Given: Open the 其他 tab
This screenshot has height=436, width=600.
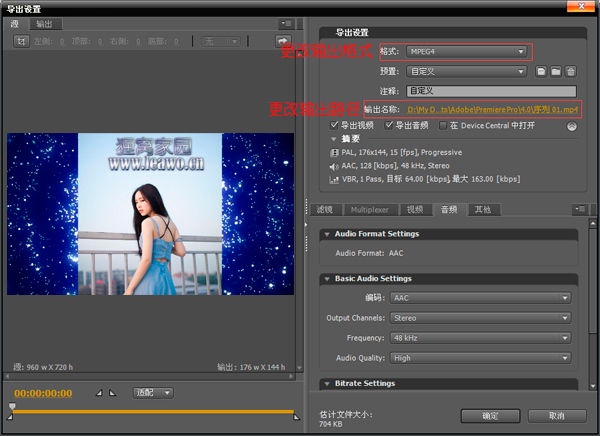Looking at the screenshot, I should coord(483,209).
